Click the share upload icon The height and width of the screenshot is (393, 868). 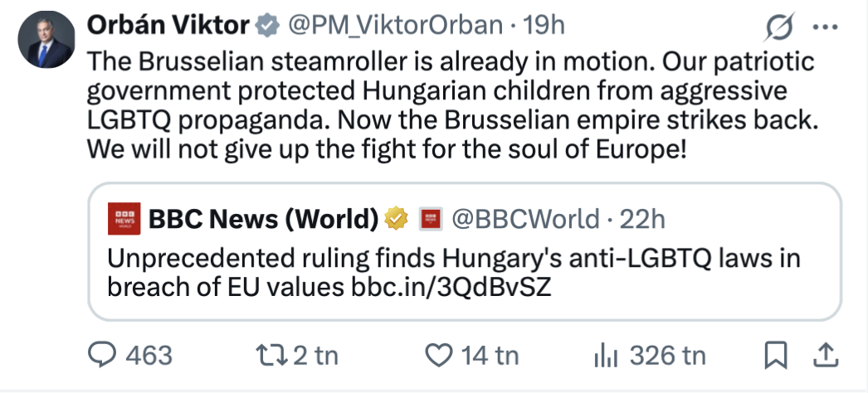[825, 356]
